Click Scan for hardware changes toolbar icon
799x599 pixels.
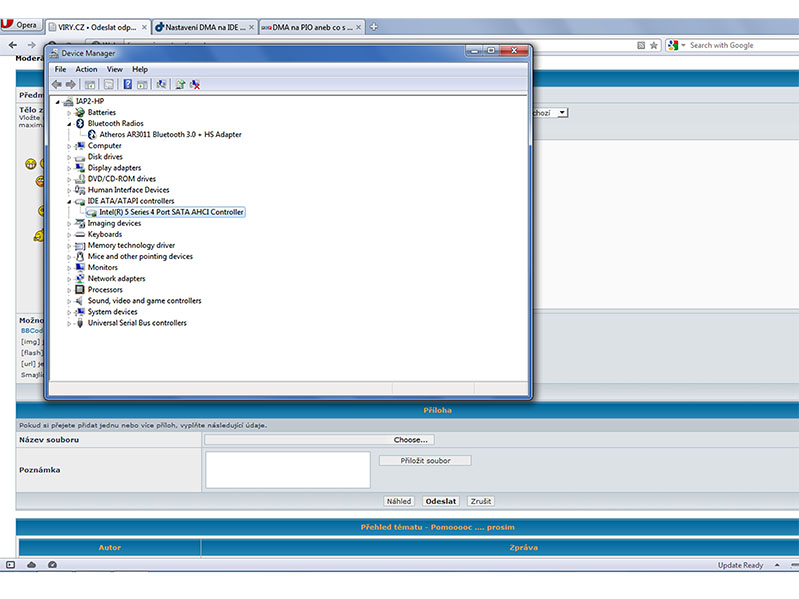pos(161,85)
